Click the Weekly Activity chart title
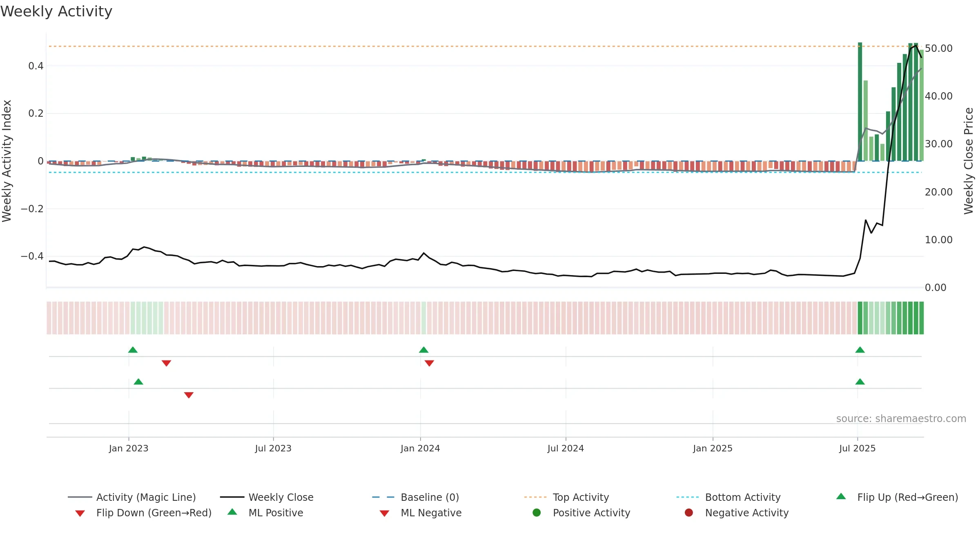 [56, 11]
